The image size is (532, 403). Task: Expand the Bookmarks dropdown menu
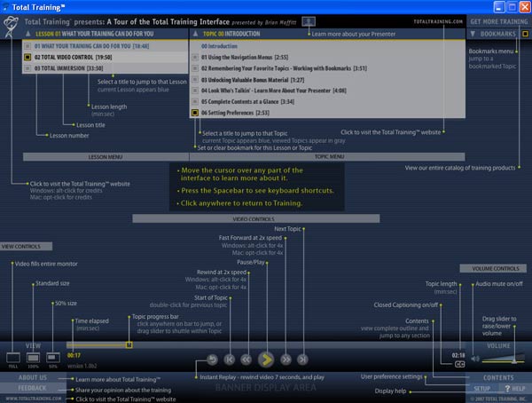[473, 34]
